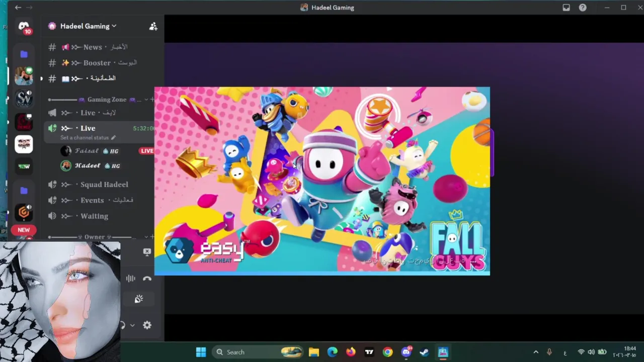This screenshot has height=362, width=644.
Task: Select the orange G-logo server icon
Action: pyautogui.click(x=24, y=212)
